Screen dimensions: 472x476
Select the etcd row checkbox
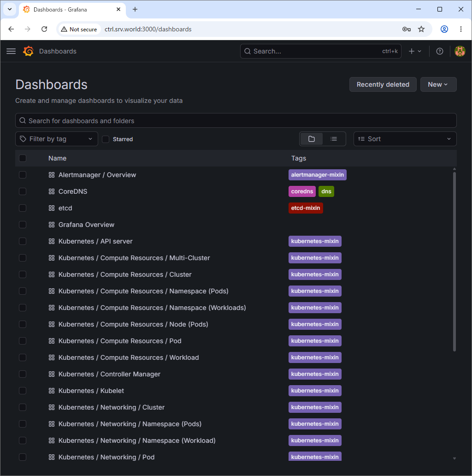coord(23,208)
